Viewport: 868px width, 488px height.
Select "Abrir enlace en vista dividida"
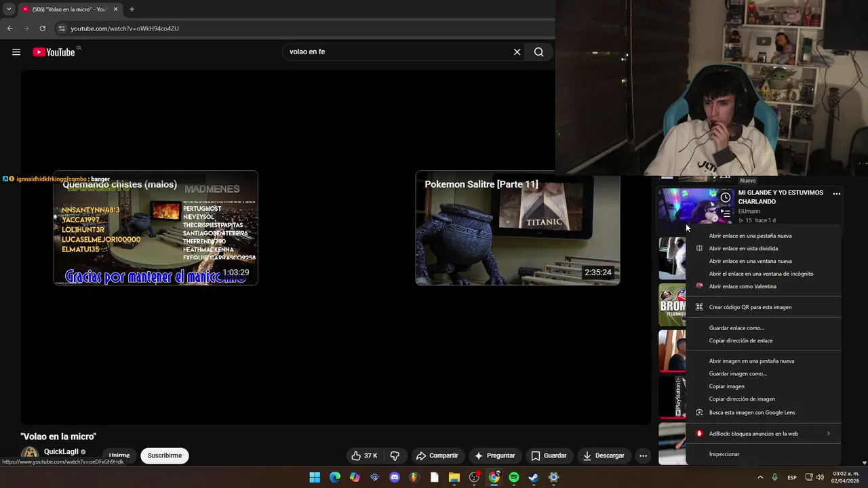point(764,249)
